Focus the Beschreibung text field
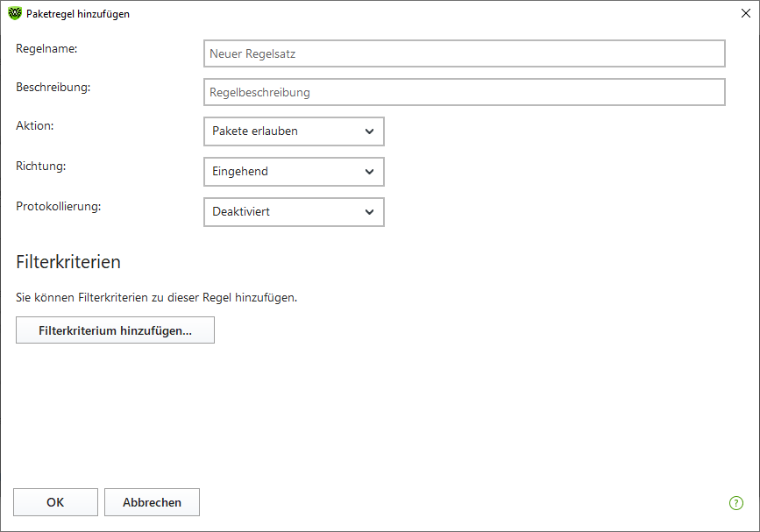Viewport: 760px width, 532px height. click(465, 92)
